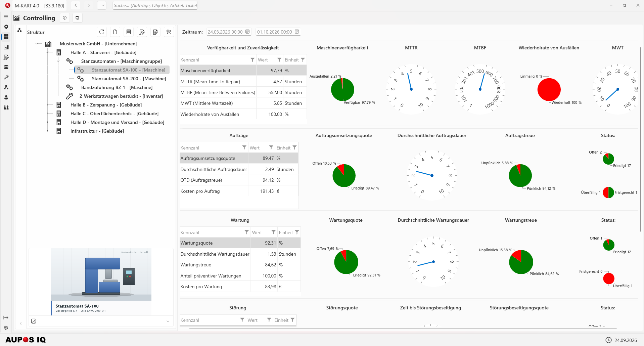Image resolution: width=644 pixels, height=346 pixels.
Task: Click the refresh icon in Struktur toolbar
Action: (x=102, y=32)
